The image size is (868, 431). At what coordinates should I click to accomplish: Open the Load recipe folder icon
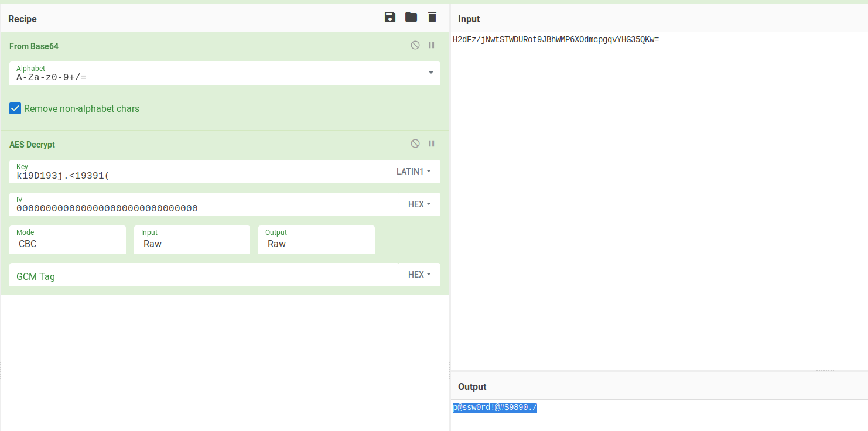point(411,17)
